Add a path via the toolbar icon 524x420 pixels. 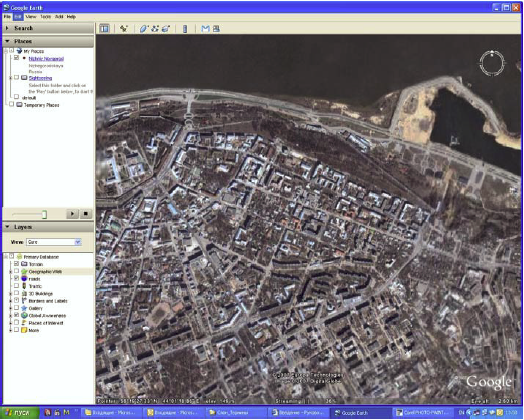(x=155, y=29)
